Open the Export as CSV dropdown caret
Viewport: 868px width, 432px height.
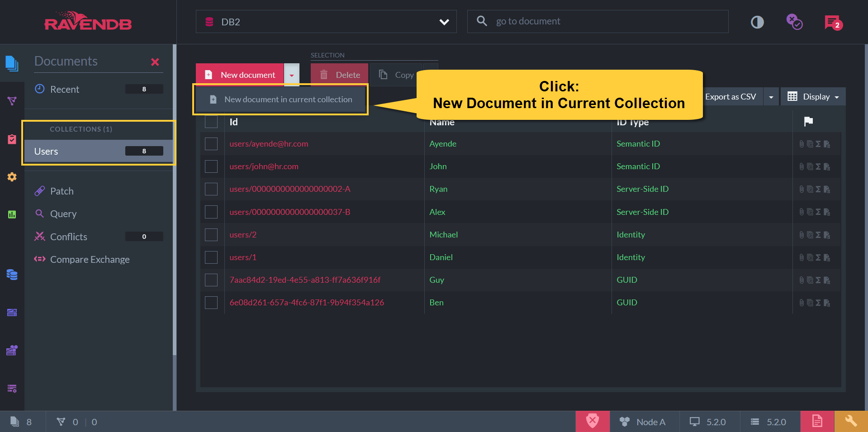click(771, 97)
